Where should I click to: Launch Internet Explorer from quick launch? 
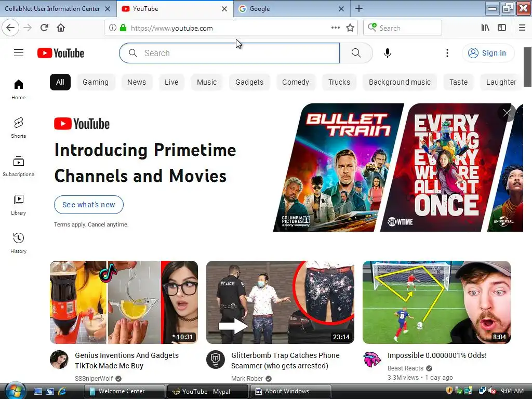[x=62, y=391]
